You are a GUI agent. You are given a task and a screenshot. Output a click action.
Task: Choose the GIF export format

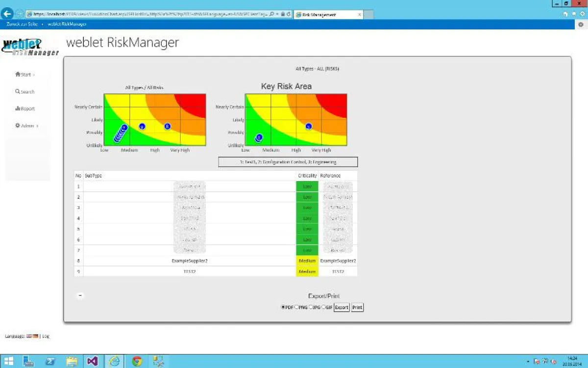tap(323, 307)
